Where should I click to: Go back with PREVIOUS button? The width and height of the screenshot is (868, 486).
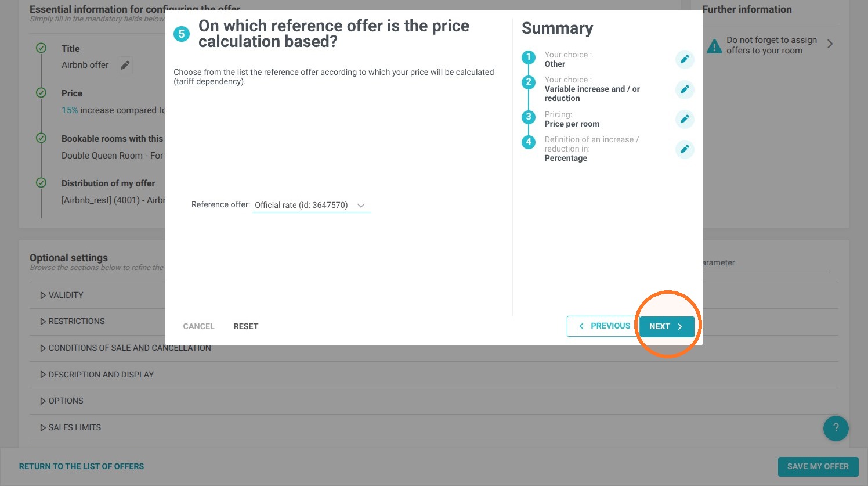pyautogui.click(x=603, y=326)
